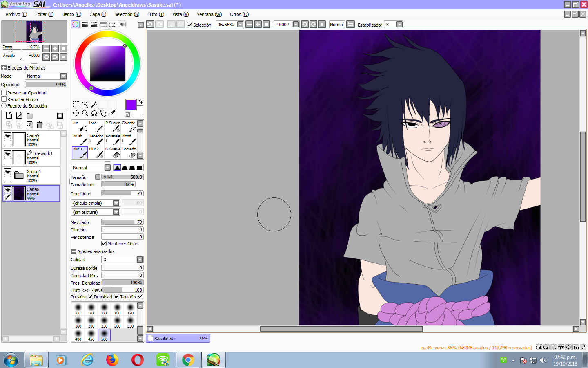Pick brush size preset 60

78,309
